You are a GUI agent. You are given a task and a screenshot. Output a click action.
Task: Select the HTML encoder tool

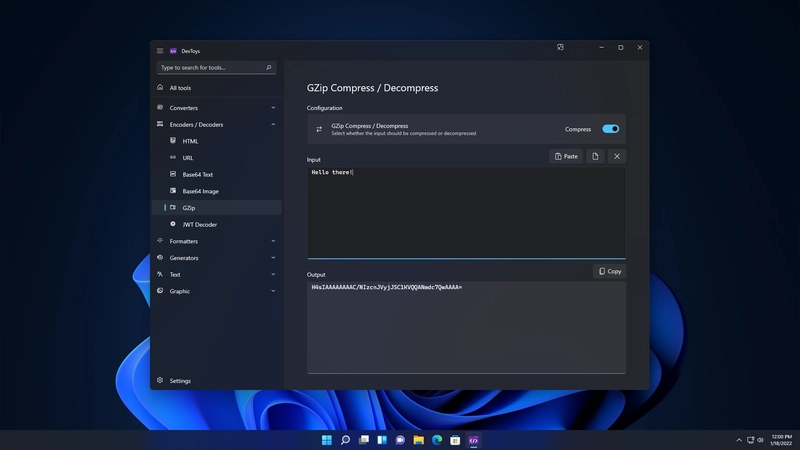[217, 141]
